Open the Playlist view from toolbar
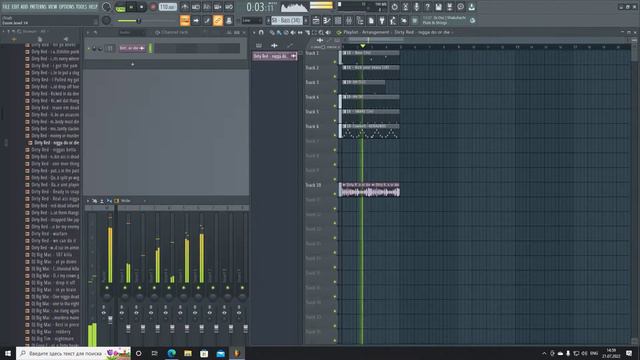 pyautogui.click(x=316, y=20)
